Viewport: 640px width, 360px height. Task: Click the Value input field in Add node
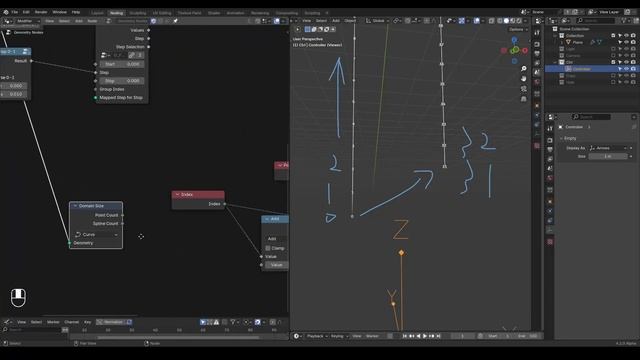(277, 265)
